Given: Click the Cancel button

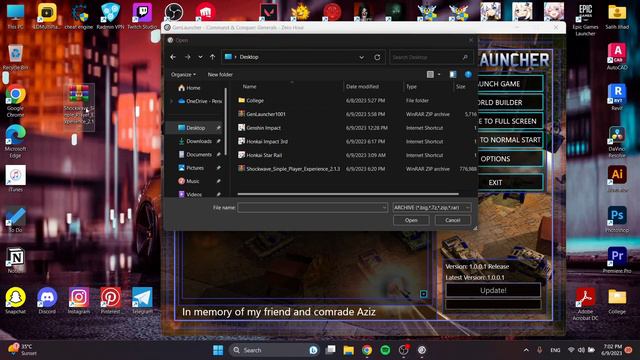Looking at the screenshot, I should pyautogui.click(x=453, y=220).
